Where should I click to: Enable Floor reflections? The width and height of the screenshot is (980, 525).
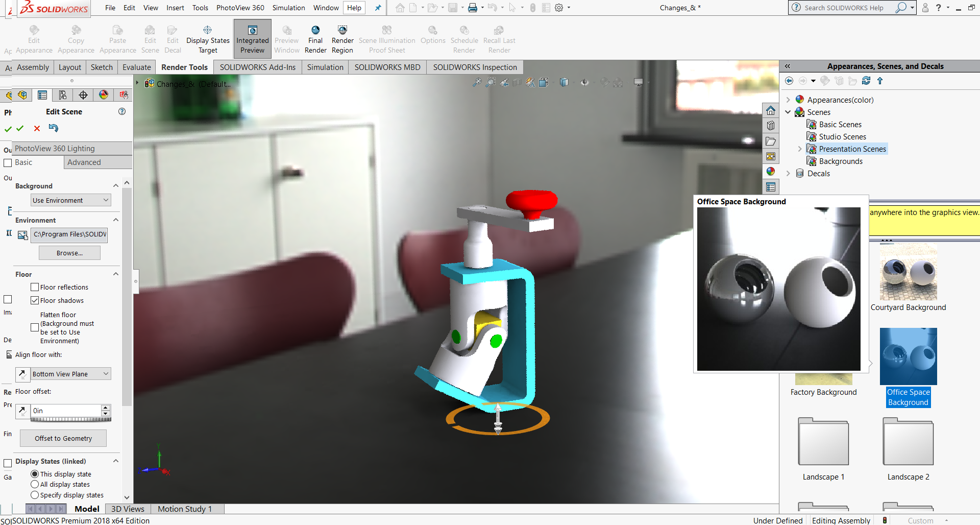[x=35, y=287]
